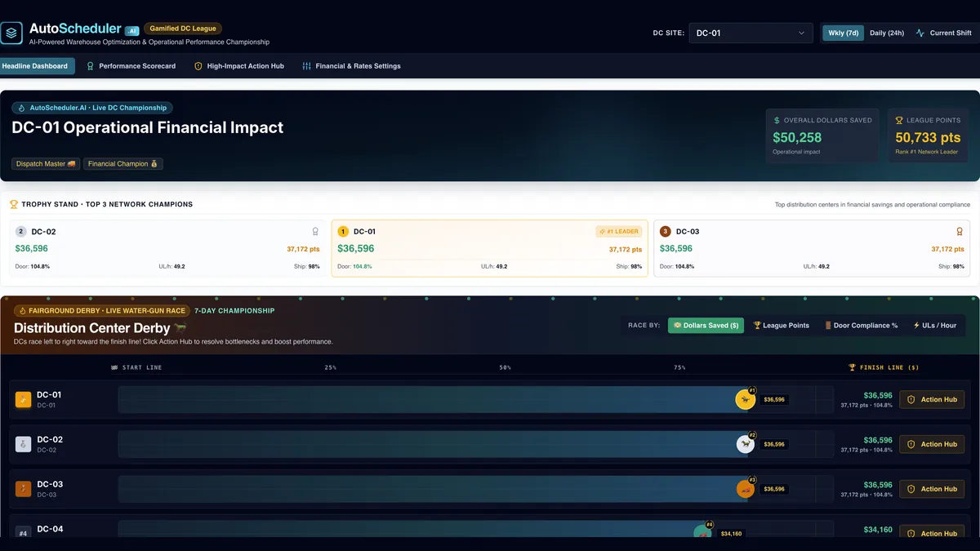
Task: Click the #4 rank badge for DC-04
Action: click(24, 533)
